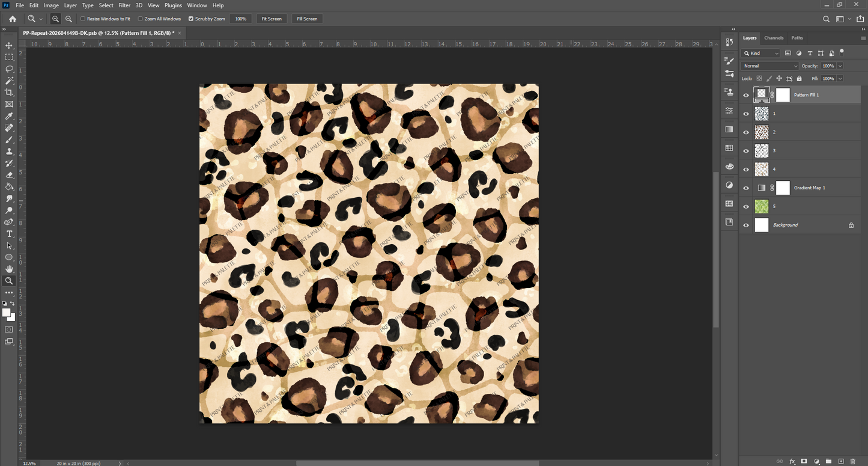Select the Eraser tool
Image resolution: width=868 pixels, height=466 pixels.
click(9, 175)
